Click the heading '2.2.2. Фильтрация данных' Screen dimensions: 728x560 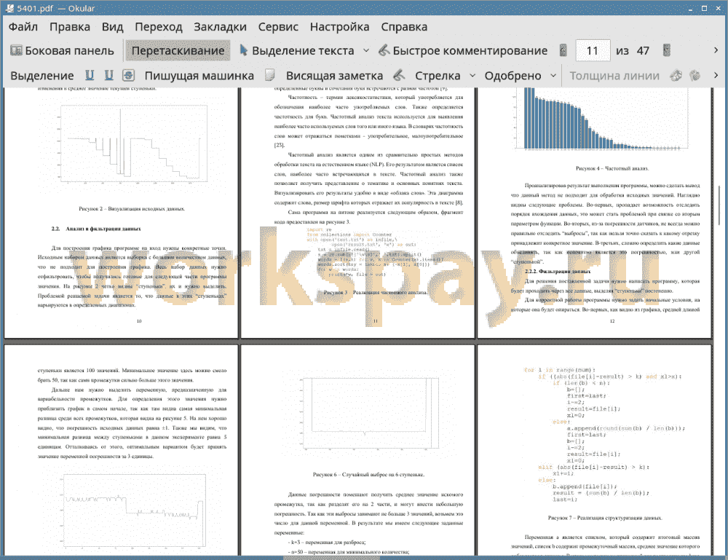pos(558,271)
